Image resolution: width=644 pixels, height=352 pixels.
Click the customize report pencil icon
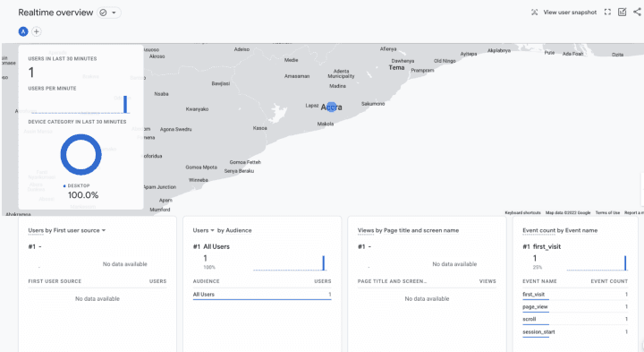coord(623,13)
